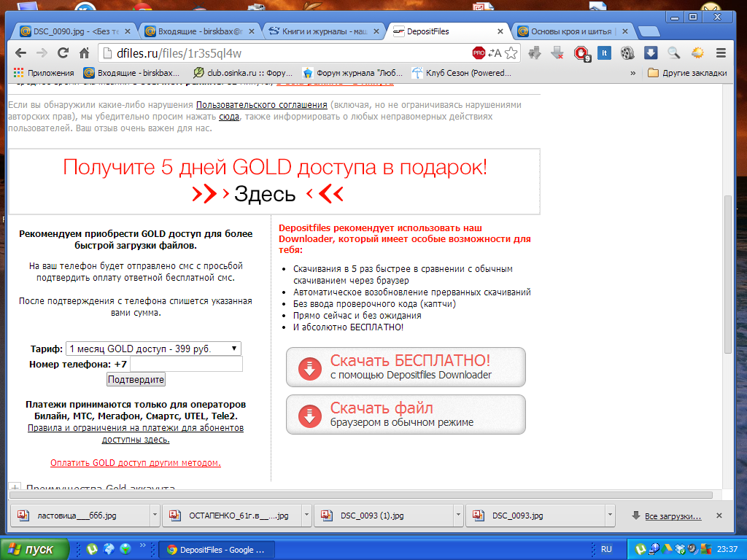Click the blue 'lt' extension icon
Image resolution: width=747 pixels, height=560 pixels.
click(x=604, y=52)
